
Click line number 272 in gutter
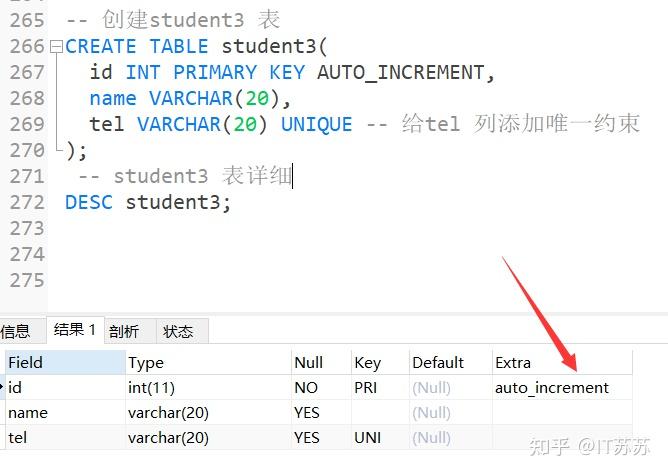point(27,202)
